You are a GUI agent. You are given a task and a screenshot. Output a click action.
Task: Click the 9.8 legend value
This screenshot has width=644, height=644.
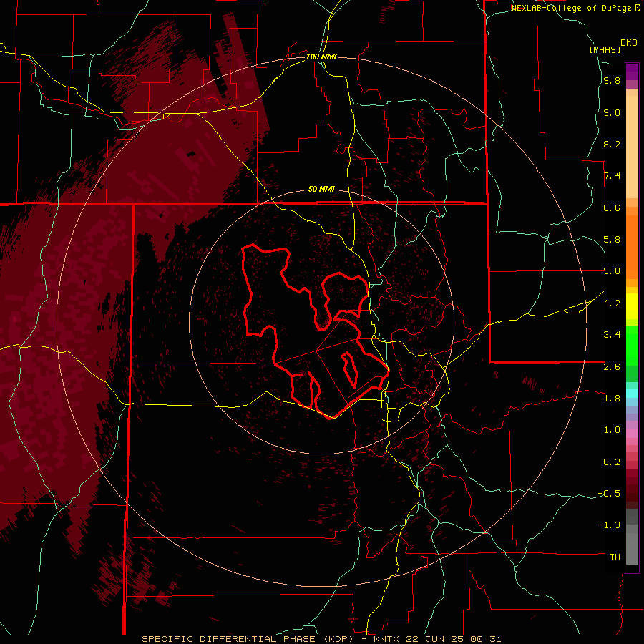tap(612, 80)
